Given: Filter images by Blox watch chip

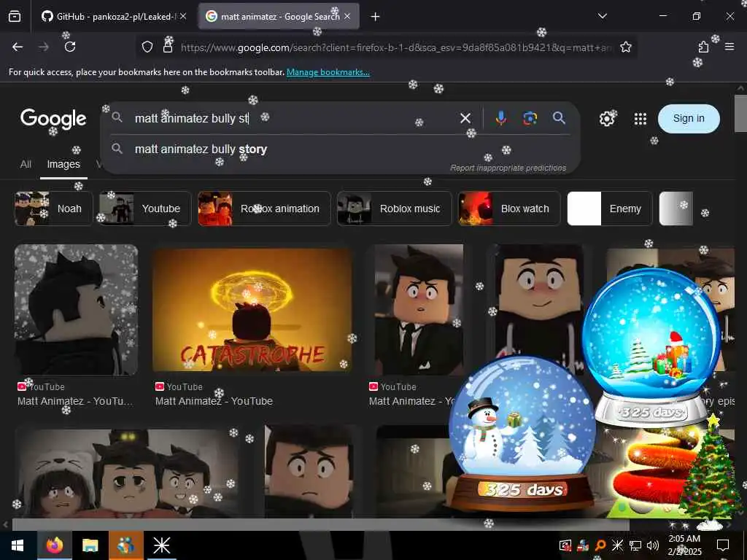Looking at the screenshot, I should 509,209.
